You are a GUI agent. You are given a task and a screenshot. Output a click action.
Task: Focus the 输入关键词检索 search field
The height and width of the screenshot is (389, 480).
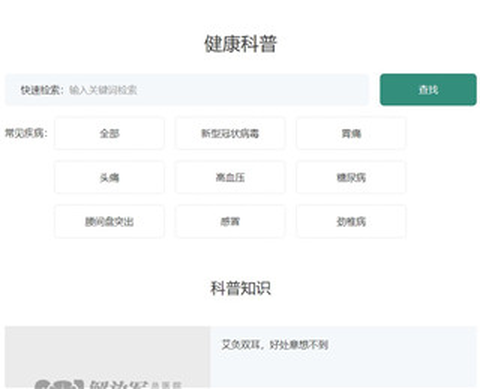tap(217, 90)
